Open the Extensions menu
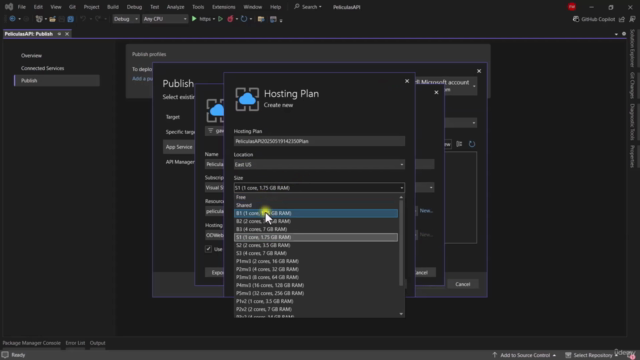Image resolution: width=640 pixels, height=360 pixels. [224, 7]
